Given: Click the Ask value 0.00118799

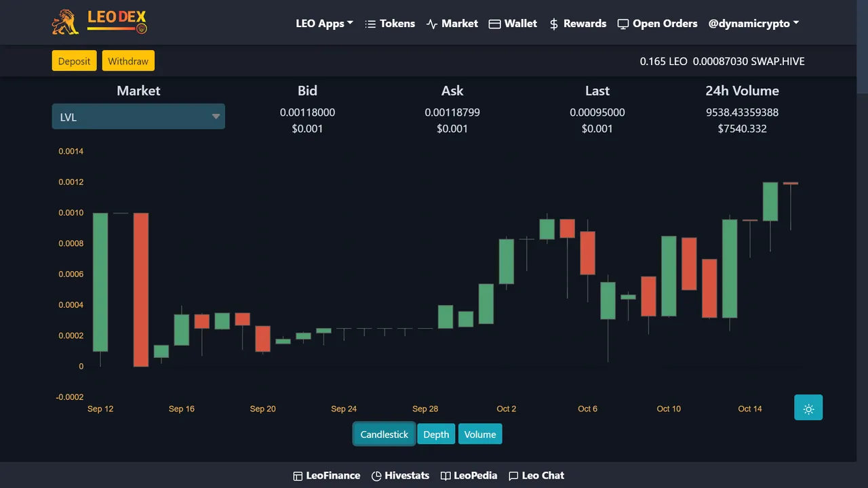Looking at the screenshot, I should pos(452,113).
